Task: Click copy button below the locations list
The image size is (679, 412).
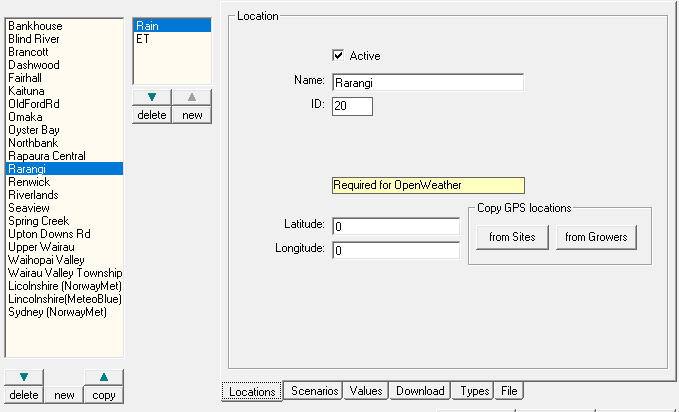Action: coord(103,395)
